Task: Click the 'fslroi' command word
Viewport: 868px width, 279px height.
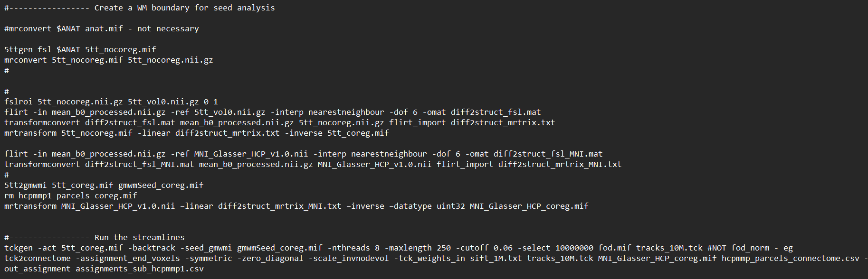Action: coord(19,102)
